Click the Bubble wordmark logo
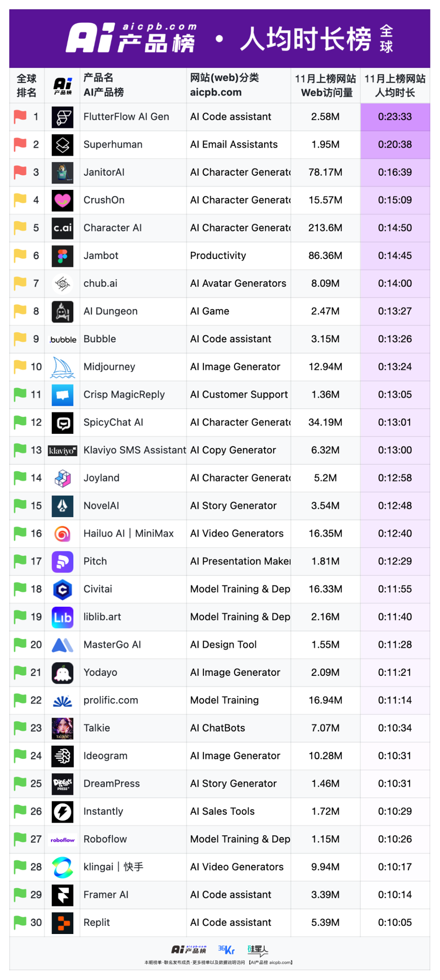Image resolution: width=440 pixels, height=980 pixels. tap(63, 339)
